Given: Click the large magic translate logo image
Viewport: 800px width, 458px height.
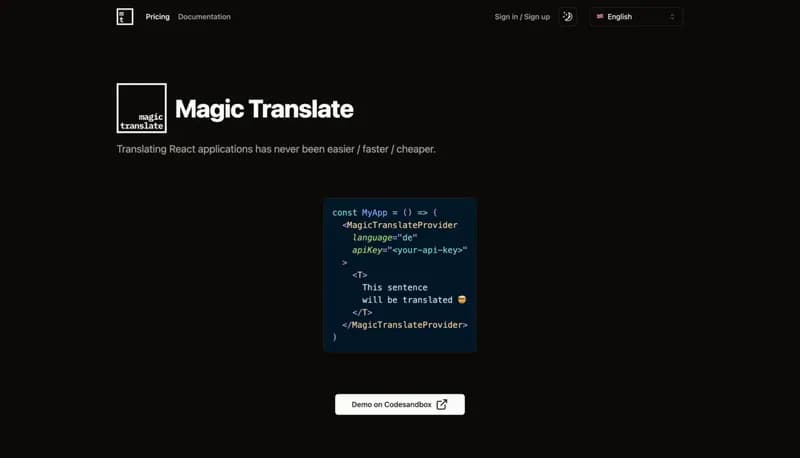Looking at the screenshot, I should click(x=141, y=108).
